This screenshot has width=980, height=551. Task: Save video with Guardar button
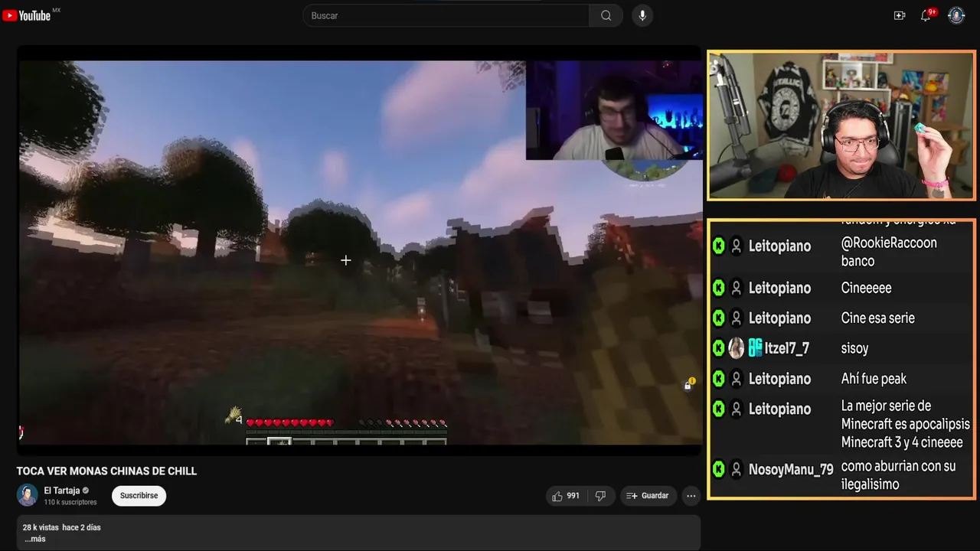[648, 496]
